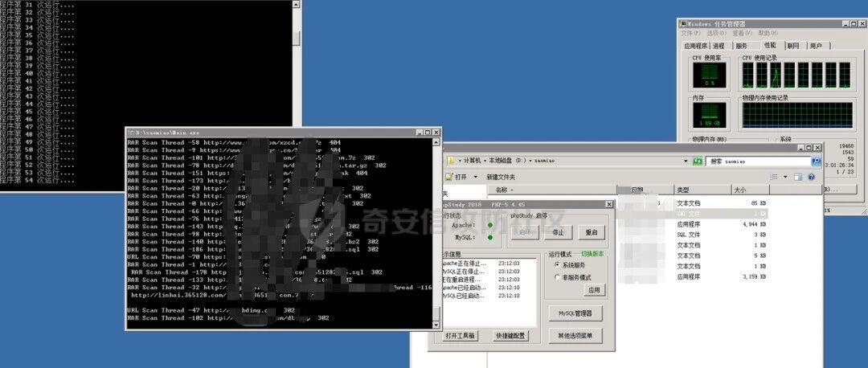
Task: Click the greyed 启动 button in phpStudy
Action: (x=525, y=232)
